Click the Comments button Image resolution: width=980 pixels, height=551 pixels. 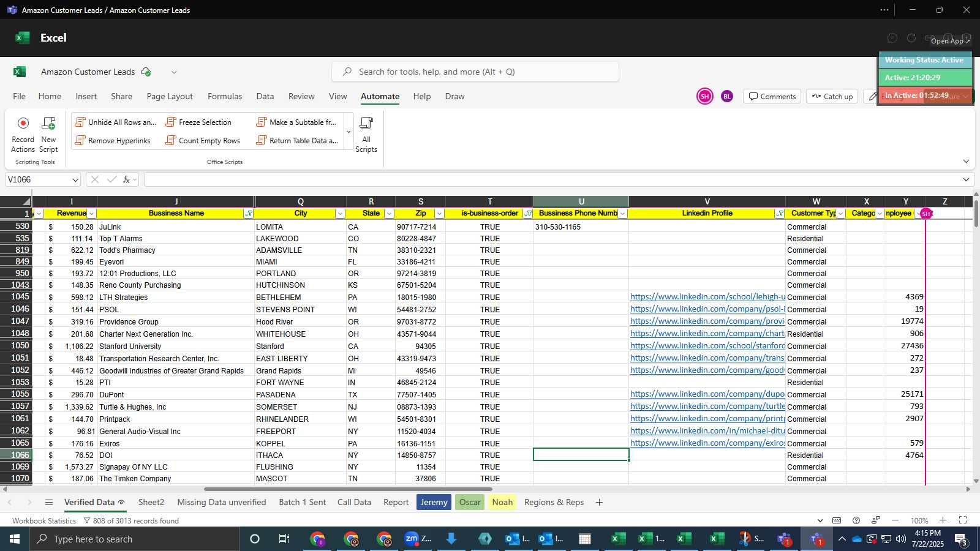tap(772, 96)
